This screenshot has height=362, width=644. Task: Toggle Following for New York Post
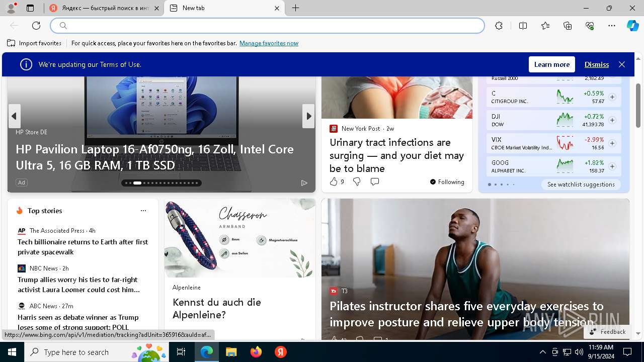pos(447,182)
